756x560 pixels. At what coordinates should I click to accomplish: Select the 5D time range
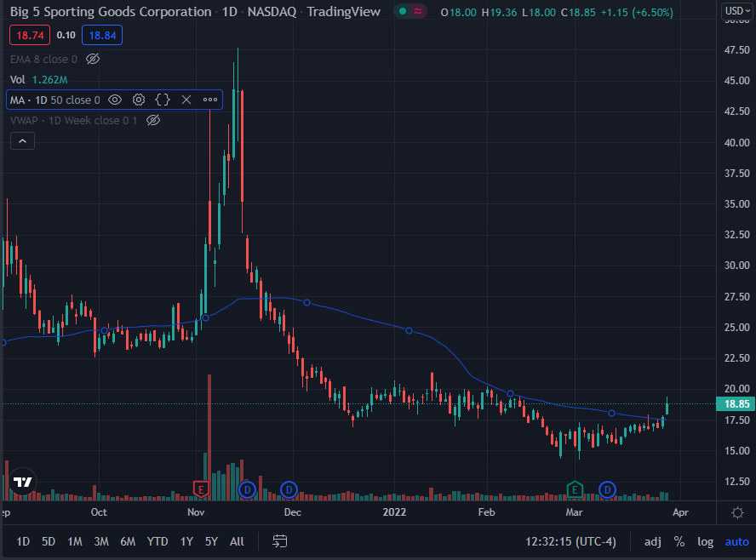tap(49, 541)
